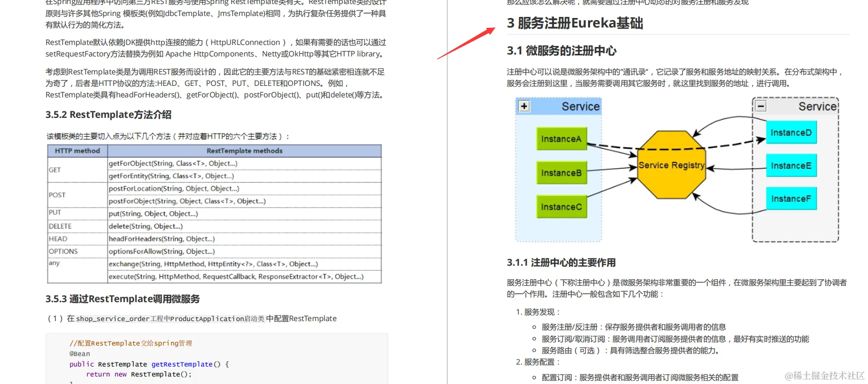868x384 pixels.
Task: Click heading '3.5.2 RestTemplate方法介绍'
Action: coord(108,115)
